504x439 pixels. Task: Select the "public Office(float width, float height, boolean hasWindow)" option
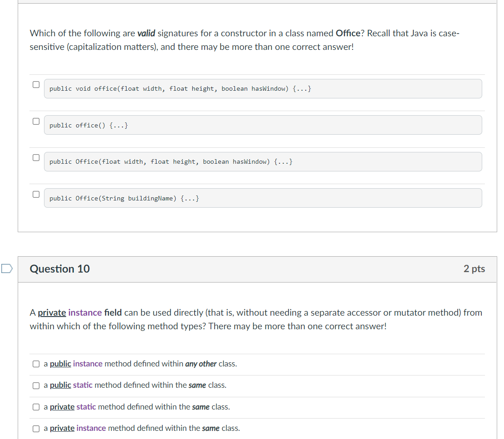[x=35, y=157]
